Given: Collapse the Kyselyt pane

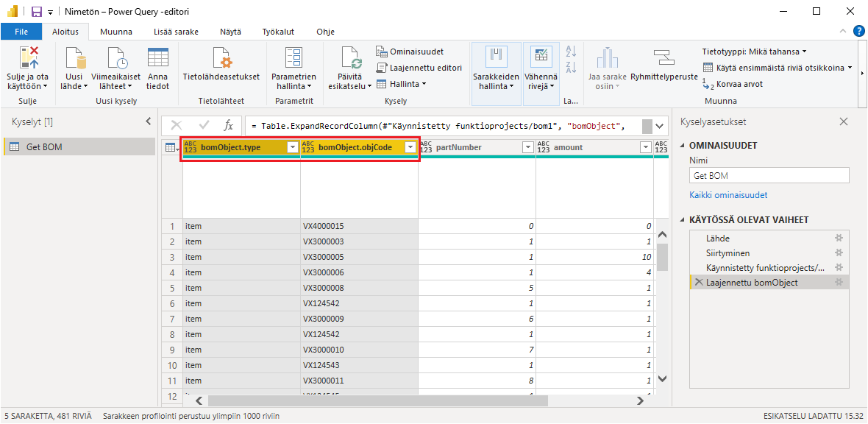Looking at the screenshot, I should coord(149,122).
